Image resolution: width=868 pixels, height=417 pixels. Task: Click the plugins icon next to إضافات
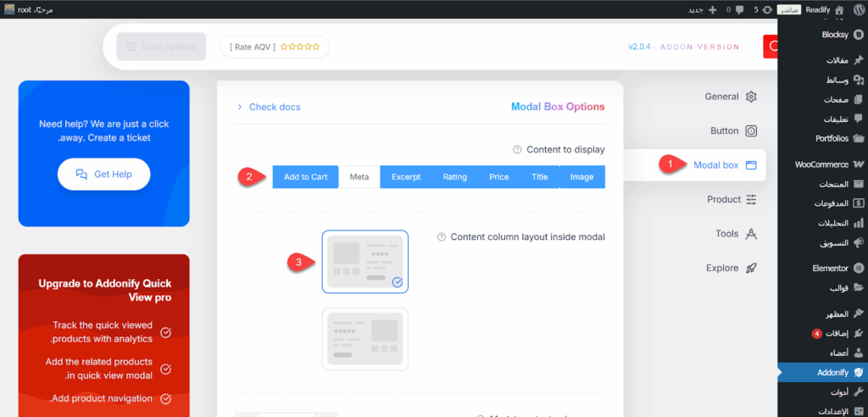859,333
